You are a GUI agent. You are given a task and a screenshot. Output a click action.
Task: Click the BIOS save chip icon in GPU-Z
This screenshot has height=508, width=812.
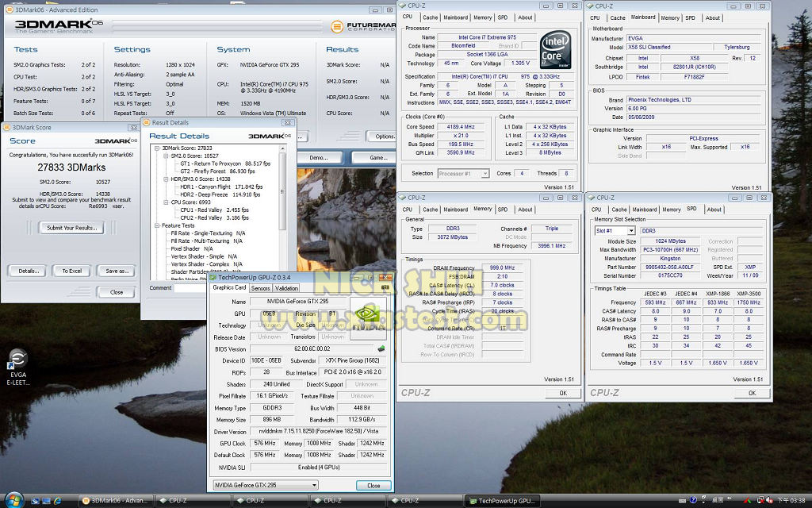click(381, 348)
